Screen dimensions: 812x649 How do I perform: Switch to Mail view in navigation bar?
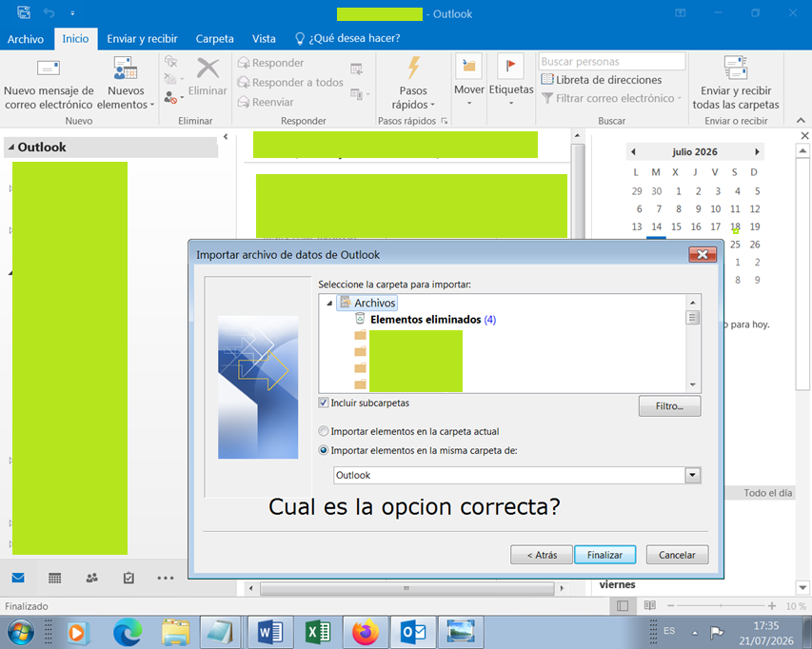coord(18,578)
